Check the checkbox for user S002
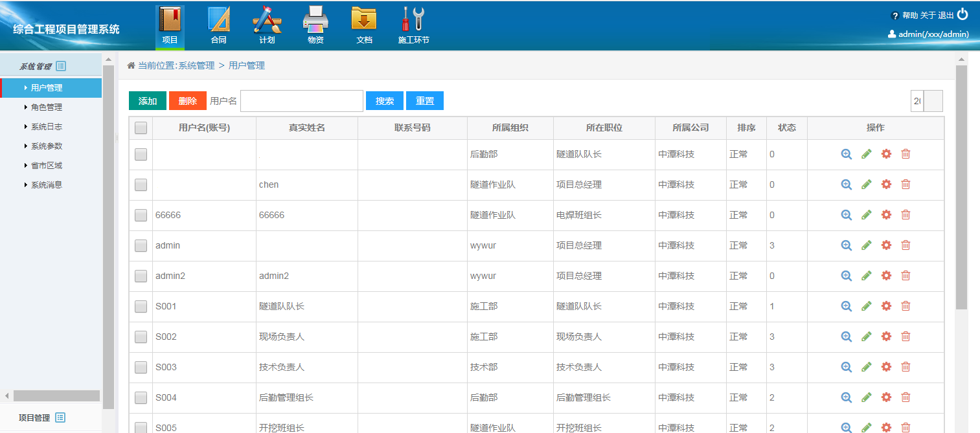This screenshot has width=980, height=433. (x=141, y=337)
